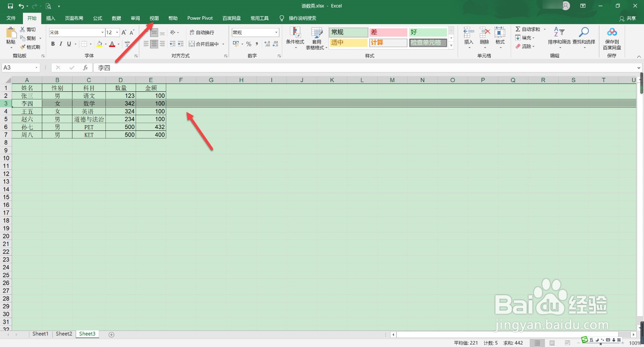Add a new sheet with plus button
644x347 pixels.
coord(111,335)
